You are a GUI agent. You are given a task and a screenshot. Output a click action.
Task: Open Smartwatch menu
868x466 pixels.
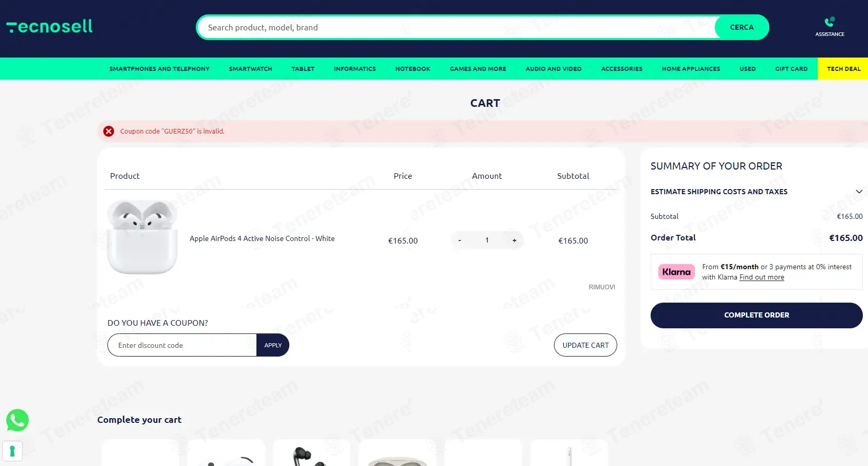(x=250, y=69)
